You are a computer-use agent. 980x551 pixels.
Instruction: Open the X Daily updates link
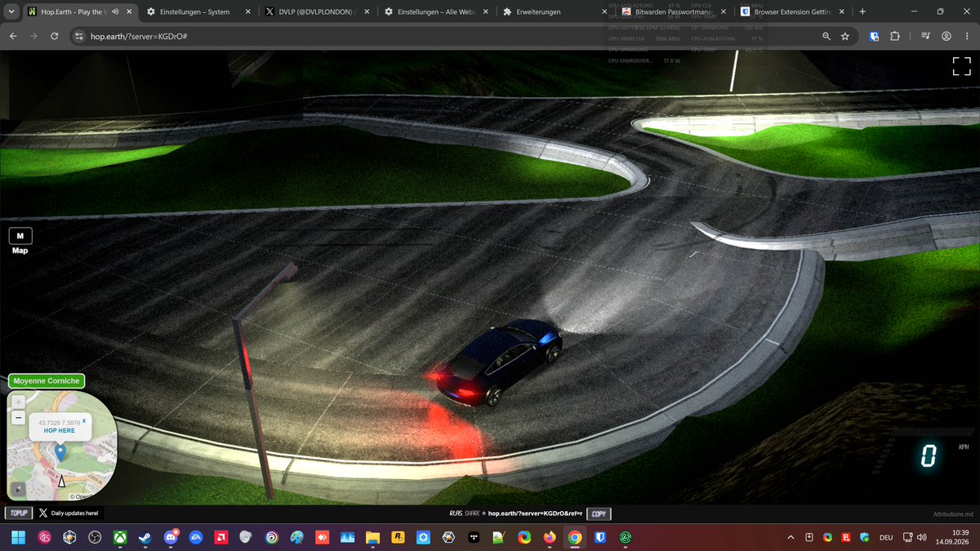click(x=69, y=513)
